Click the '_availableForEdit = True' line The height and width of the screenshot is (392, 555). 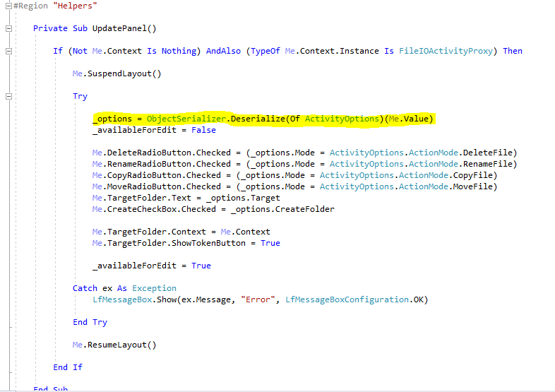[152, 266]
